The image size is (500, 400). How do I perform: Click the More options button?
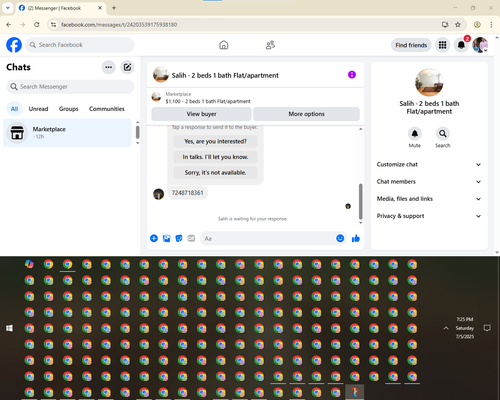click(306, 114)
